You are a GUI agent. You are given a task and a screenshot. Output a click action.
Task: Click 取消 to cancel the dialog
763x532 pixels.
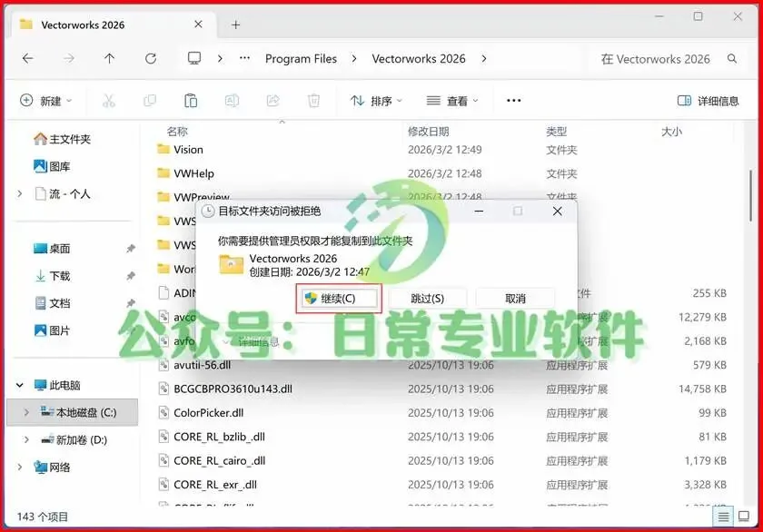(x=515, y=298)
